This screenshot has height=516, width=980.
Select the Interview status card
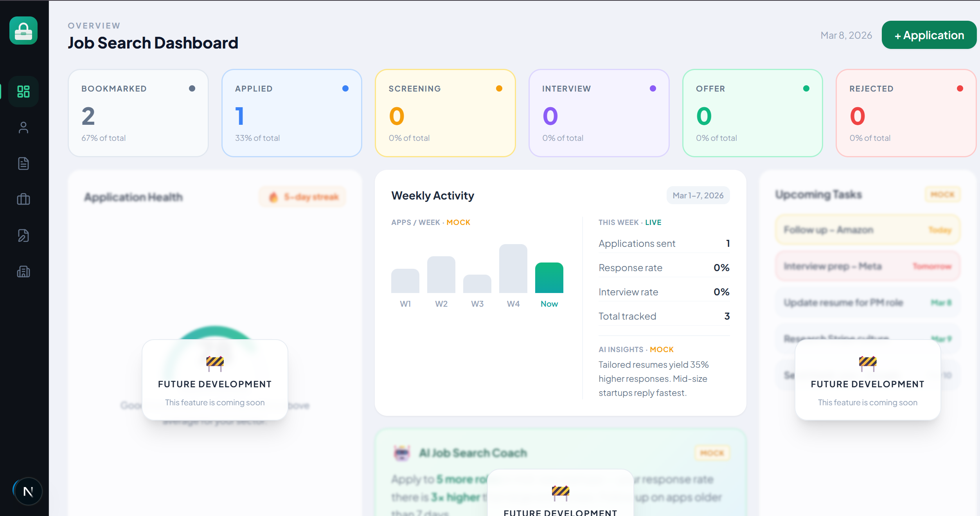pos(599,113)
